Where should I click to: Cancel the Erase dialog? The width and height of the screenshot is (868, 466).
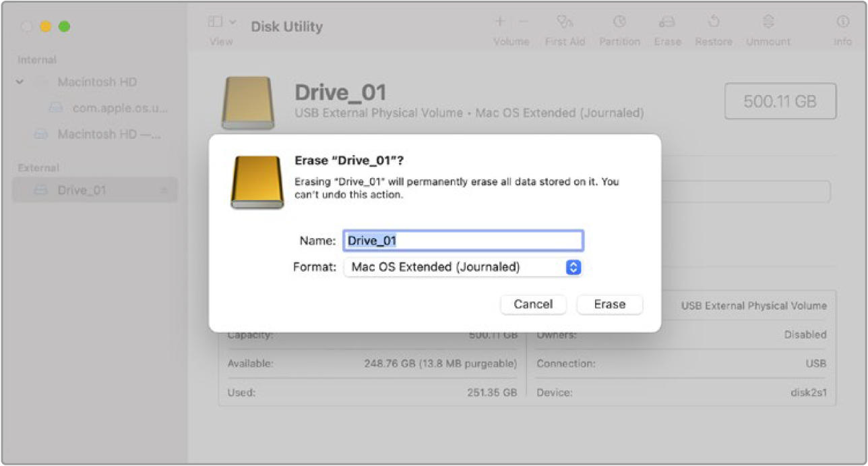pos(533,304)
